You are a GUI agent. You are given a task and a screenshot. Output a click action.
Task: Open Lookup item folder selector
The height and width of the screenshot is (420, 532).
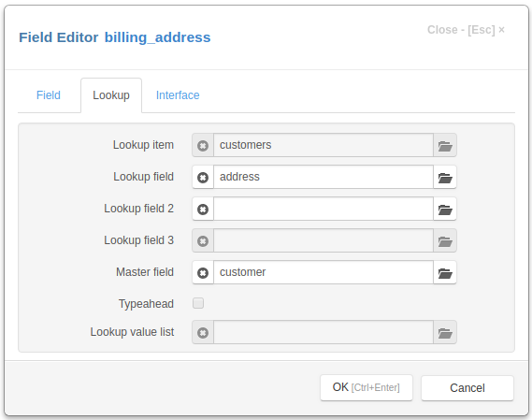[445, 145]
